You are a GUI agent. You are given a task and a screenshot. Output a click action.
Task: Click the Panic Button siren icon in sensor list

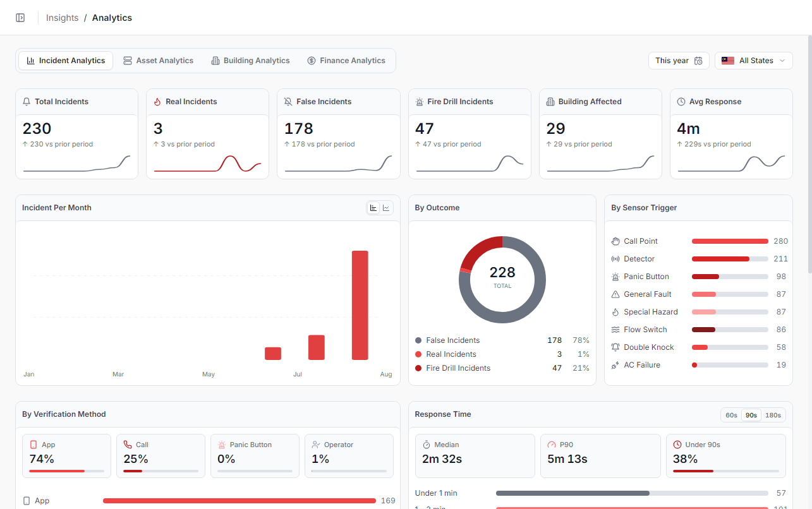pos(615,277)
